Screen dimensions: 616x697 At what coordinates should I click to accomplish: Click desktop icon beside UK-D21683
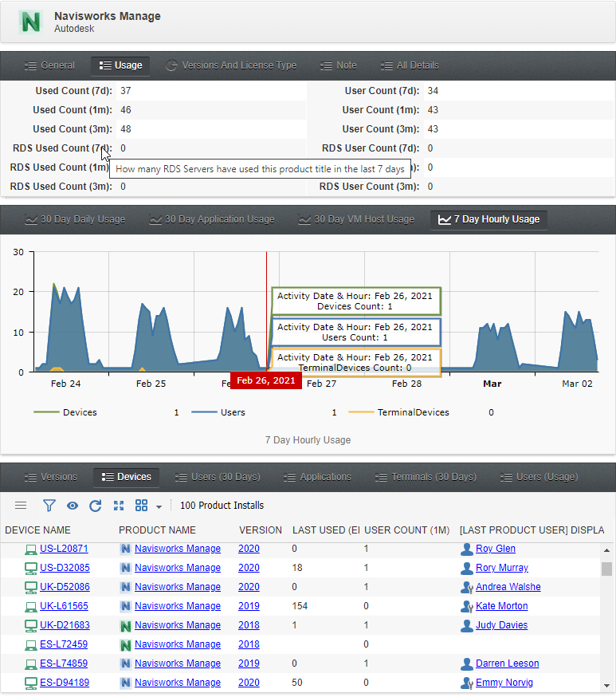[x=30, y=626]
